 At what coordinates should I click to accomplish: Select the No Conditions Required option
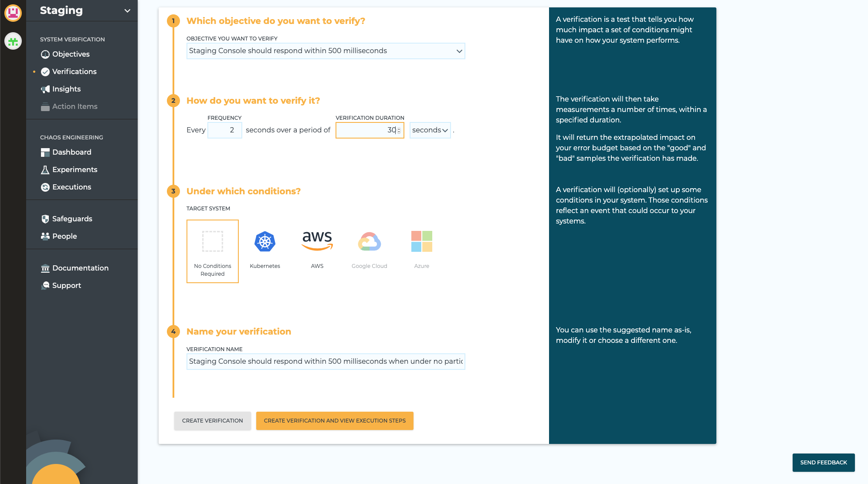(x=212, y=251)
